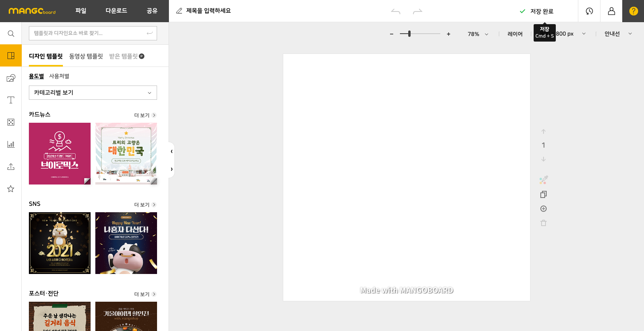Screen dimensions: 644x331
Task: Click the 저장 완료 save button
Action: tap(536, 11)
